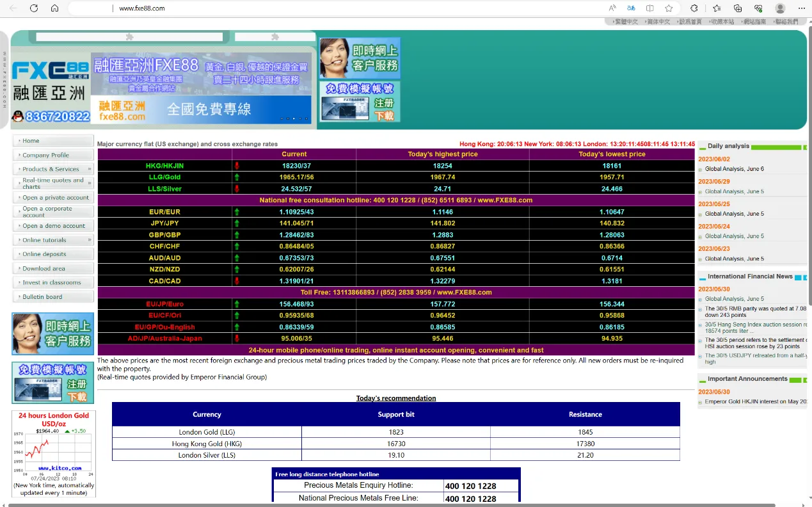Open the 30/5 RMB parity news item

(756, 312)
